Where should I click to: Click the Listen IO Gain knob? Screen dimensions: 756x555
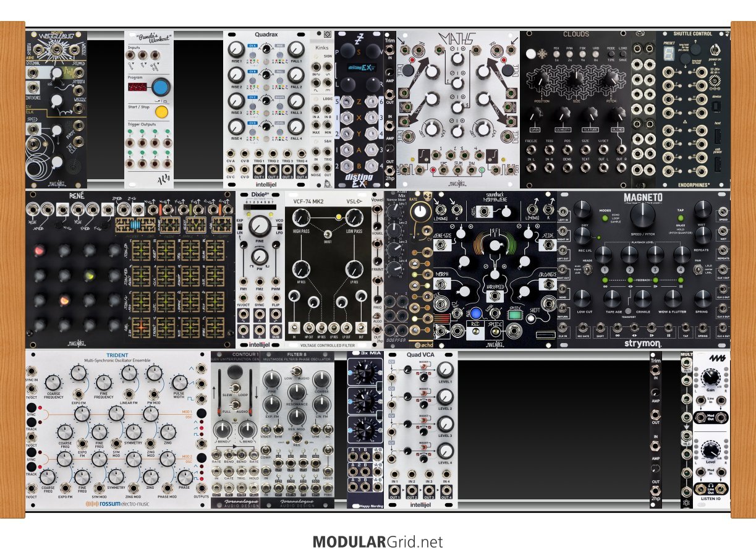coord(711,377)
